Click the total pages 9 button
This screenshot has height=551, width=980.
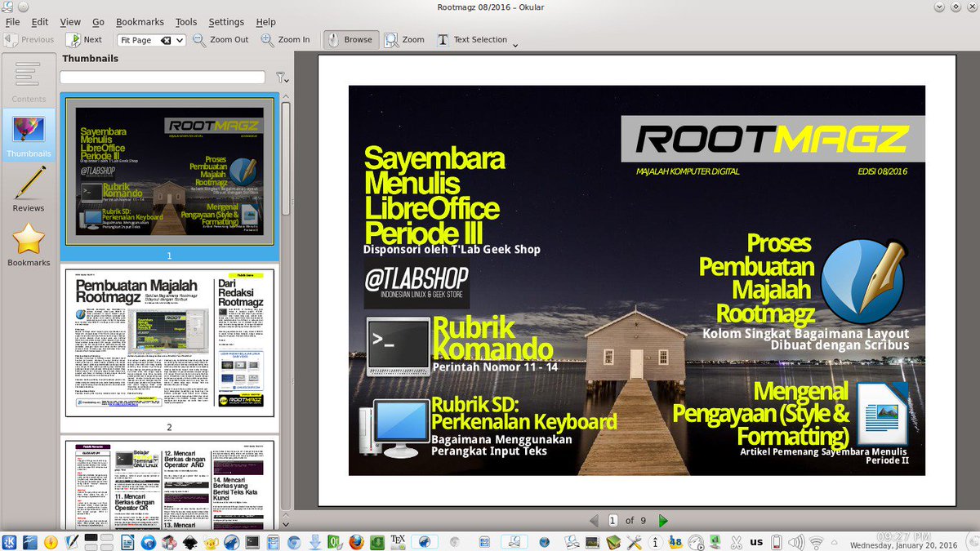click(642, 520)
